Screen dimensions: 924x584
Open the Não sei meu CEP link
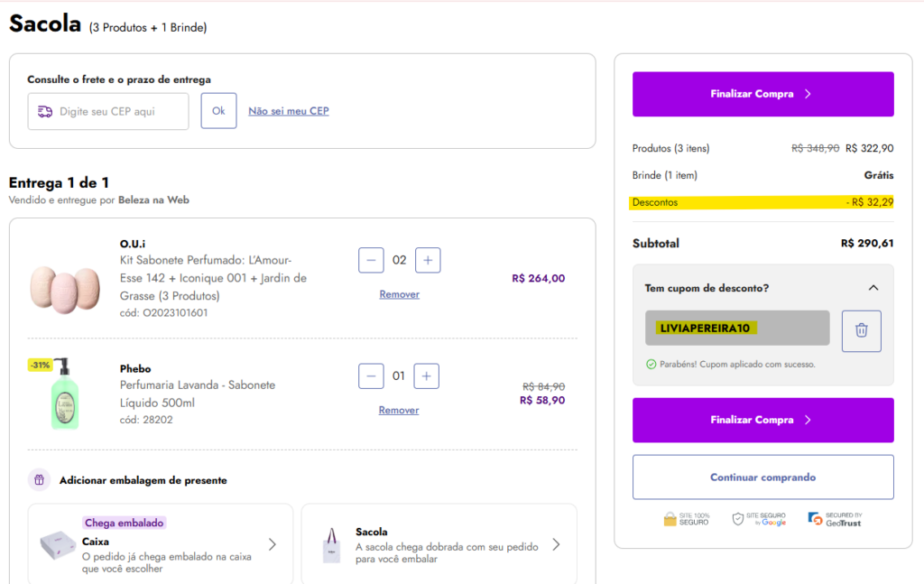pyautogui.click(x=289, y=111)
